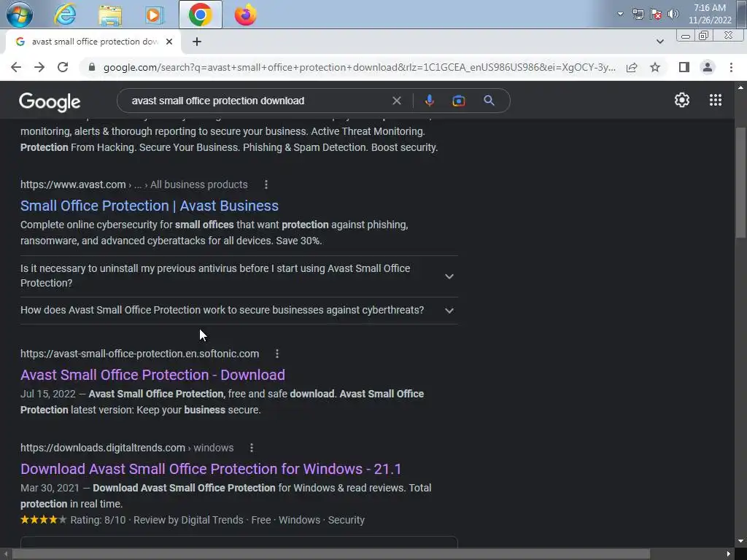
Task: Reload the current page
Action: [x=63, y=67]
